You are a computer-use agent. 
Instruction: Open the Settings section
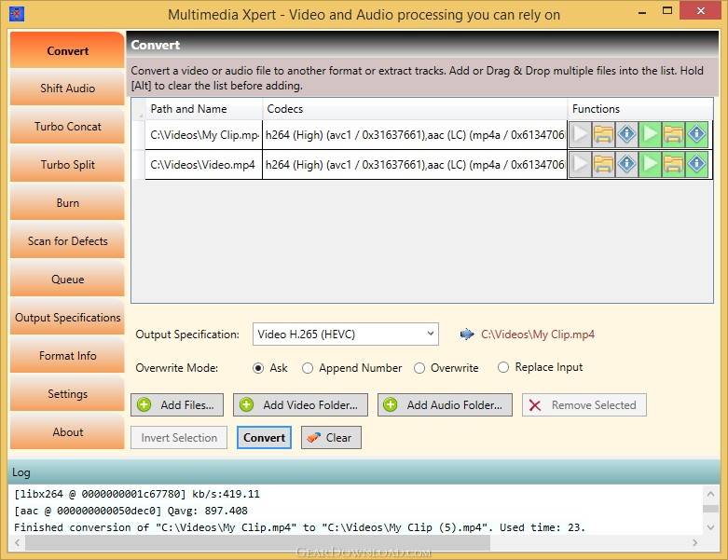tap(67, 394)
